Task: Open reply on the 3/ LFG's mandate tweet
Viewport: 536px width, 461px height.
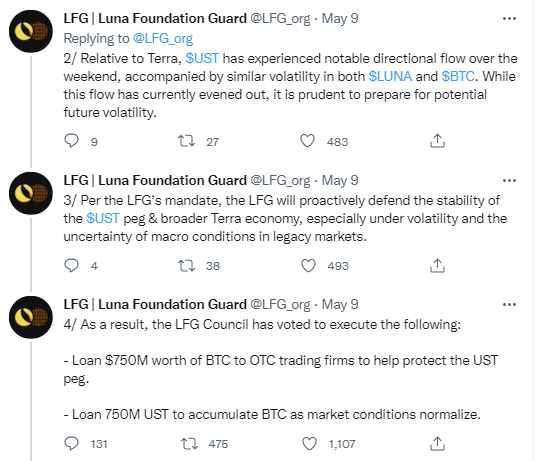Action: tap(71, 265)
